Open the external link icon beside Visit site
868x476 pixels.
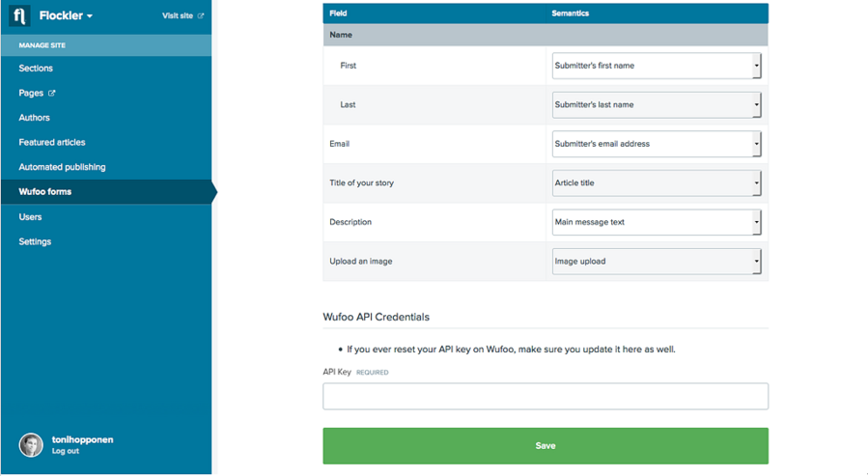click(x=201, y=16)
